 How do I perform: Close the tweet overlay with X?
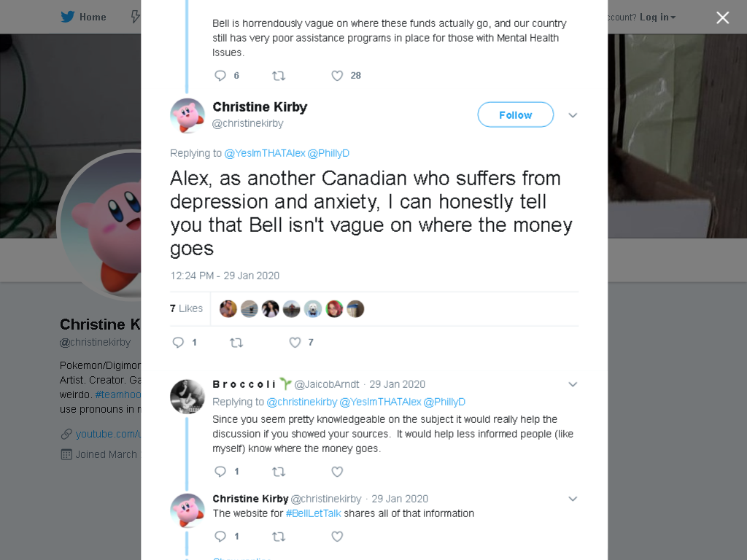[723, 17]
